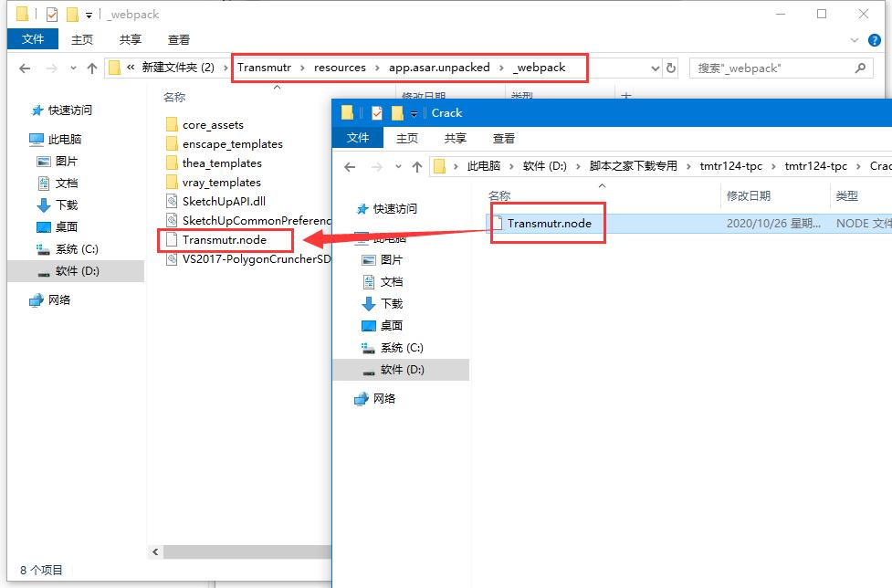Open the Help question mark button
The image size is (892, 588).
876,39
